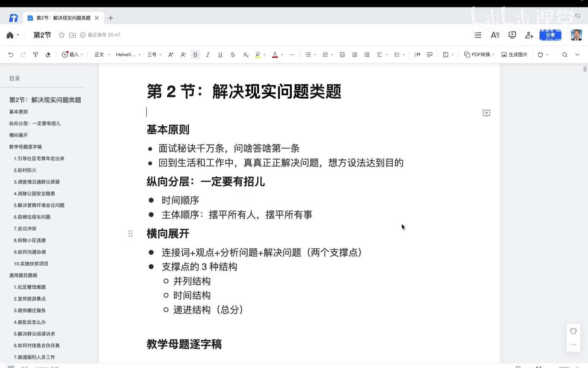
Task: Open the text style settings icon
Action: tap(495, 35)
